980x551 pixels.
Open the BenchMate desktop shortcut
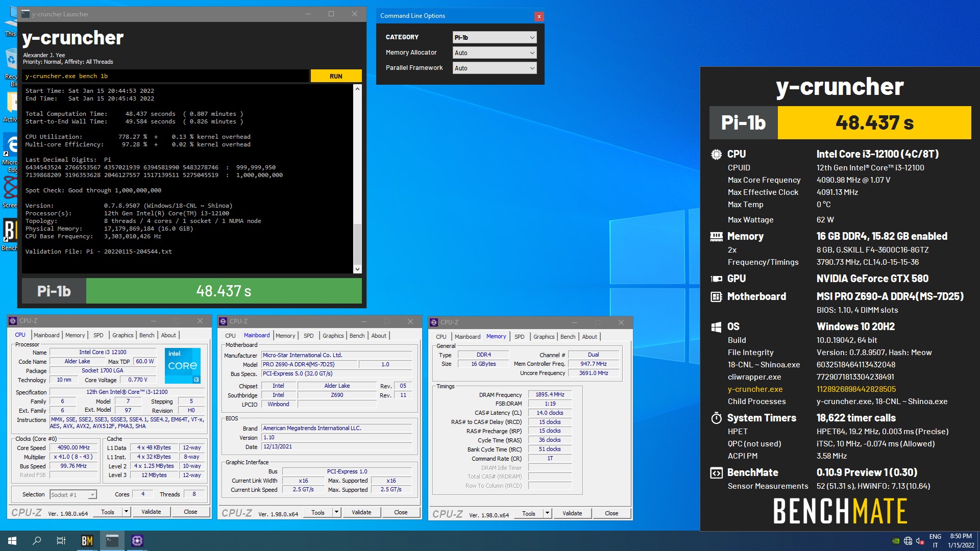tap(10, 234)
